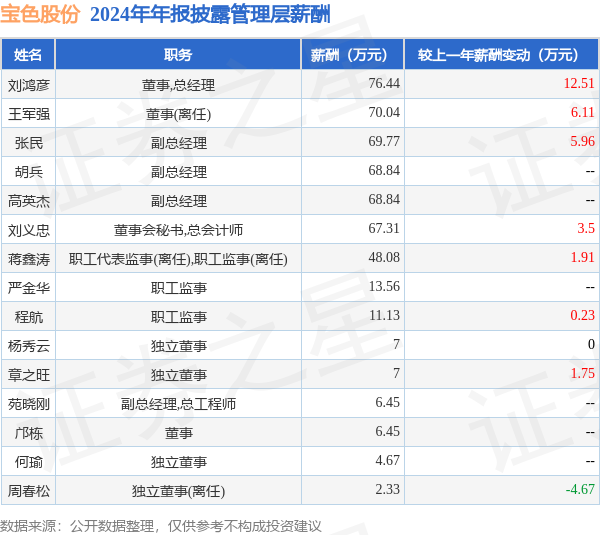This screenshot has width=600, height=535.
Task: Click the title text 宝色股份
Action: 40,15
